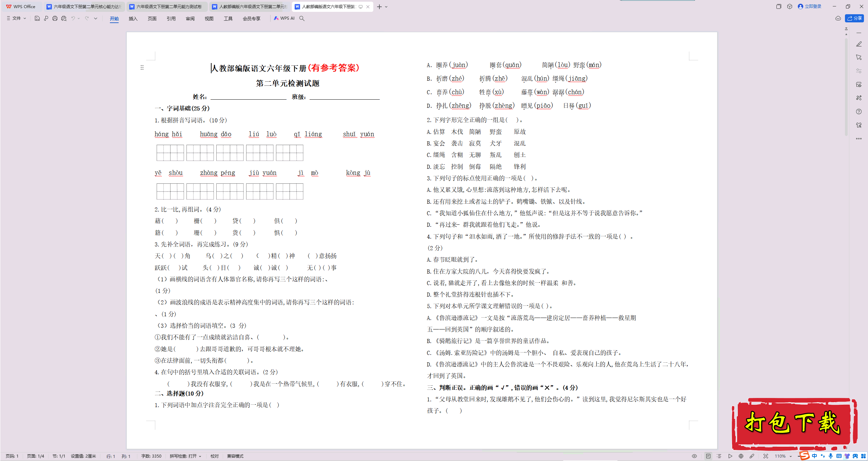Open the property settings sliders icon

pos(859,71)
